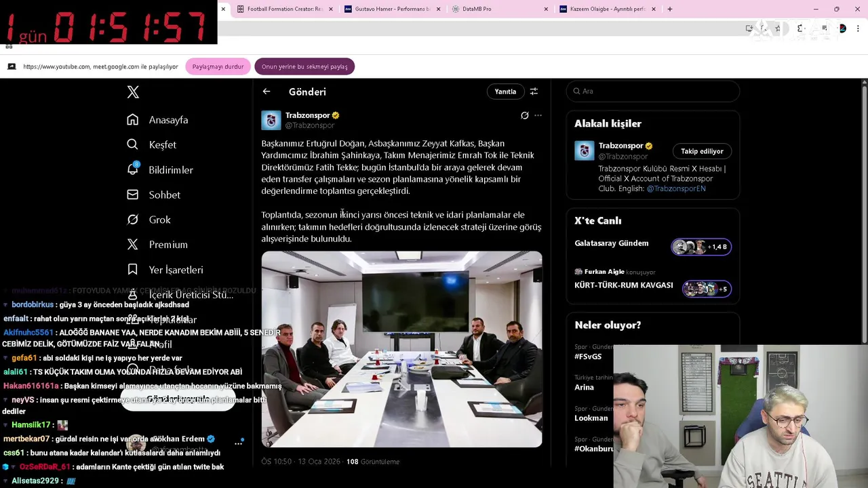Viewport: 868px width, 488px height.
Task: Open @Trabzonspor handle on post
Action: 310,125
